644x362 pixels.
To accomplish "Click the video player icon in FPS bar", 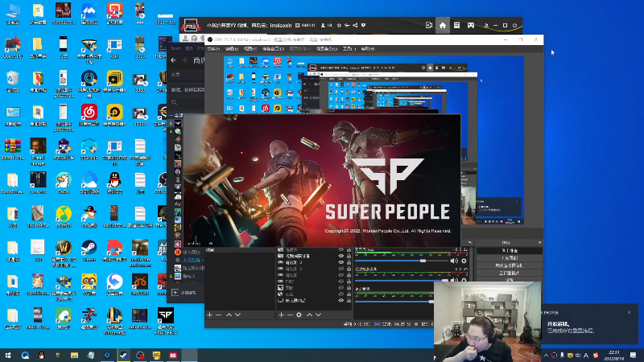I will pos(429,26).
